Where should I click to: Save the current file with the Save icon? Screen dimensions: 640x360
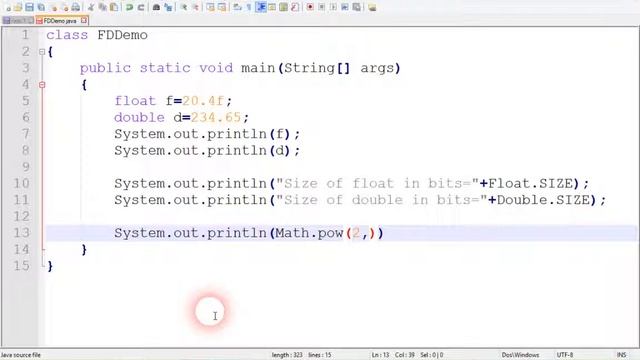coord(29,7)
